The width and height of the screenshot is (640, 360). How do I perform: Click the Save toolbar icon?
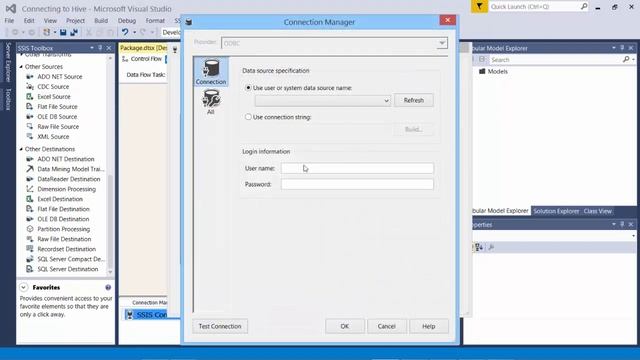point(63,32)
